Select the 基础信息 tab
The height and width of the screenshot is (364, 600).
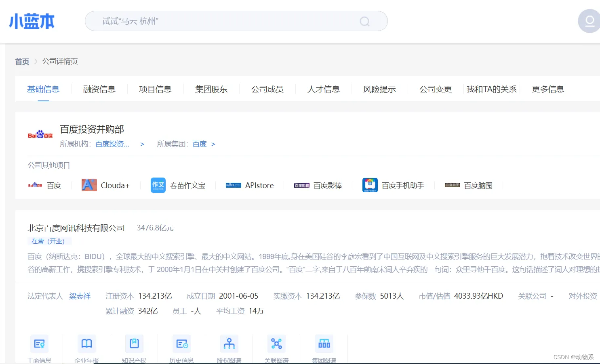(x=43, y=89)
